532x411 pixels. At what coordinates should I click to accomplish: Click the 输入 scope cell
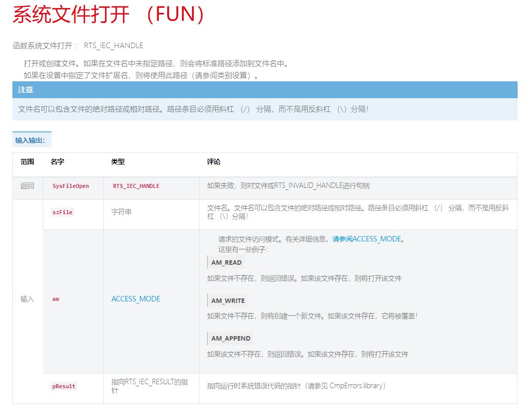(x=27, y=299)
